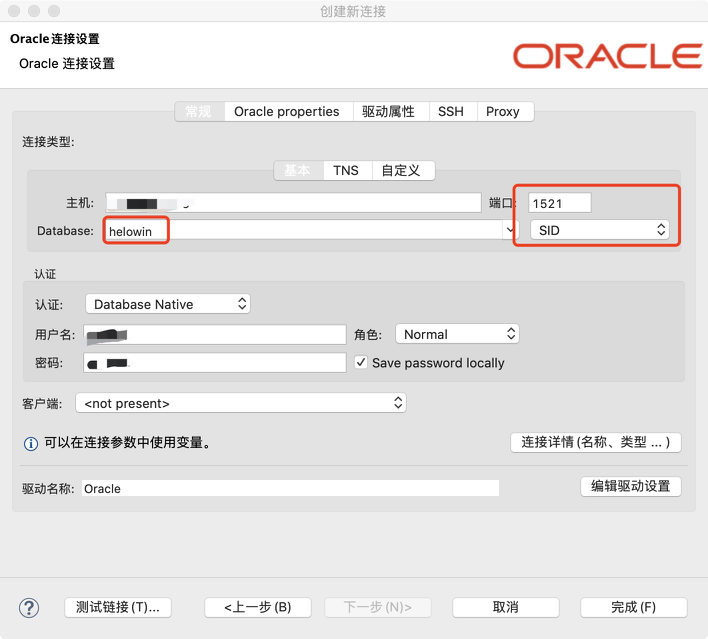Viewport: 708px width, 639px height.
Task: Click the Oracle logo
Action: 608,56
